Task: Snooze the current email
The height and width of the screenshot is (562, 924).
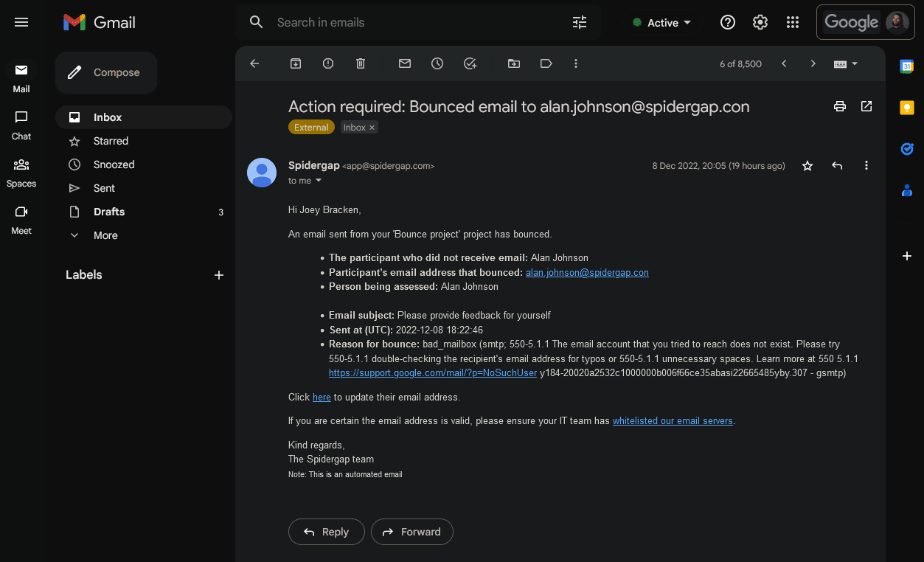Action: pos(437,63)
